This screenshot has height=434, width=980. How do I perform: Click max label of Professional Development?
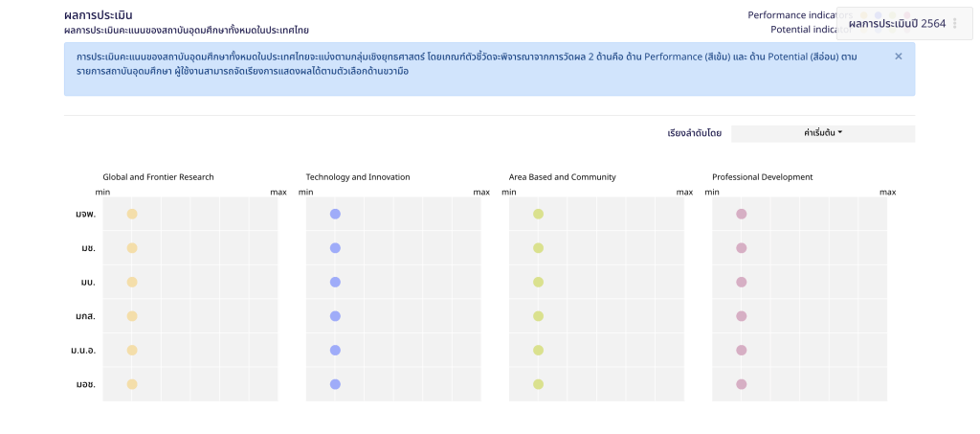(x=887, y=192)
